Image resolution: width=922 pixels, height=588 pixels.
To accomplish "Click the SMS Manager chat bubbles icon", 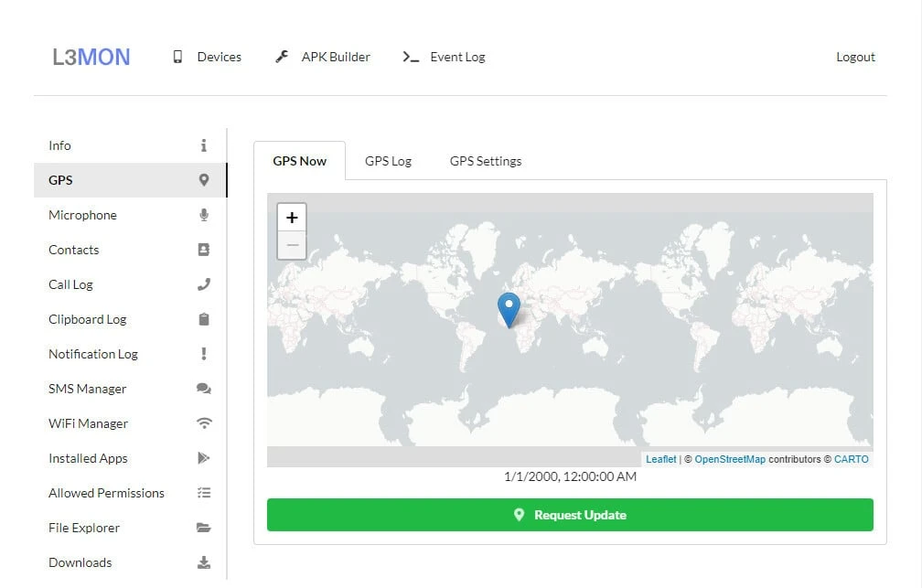I will (203, 389).
